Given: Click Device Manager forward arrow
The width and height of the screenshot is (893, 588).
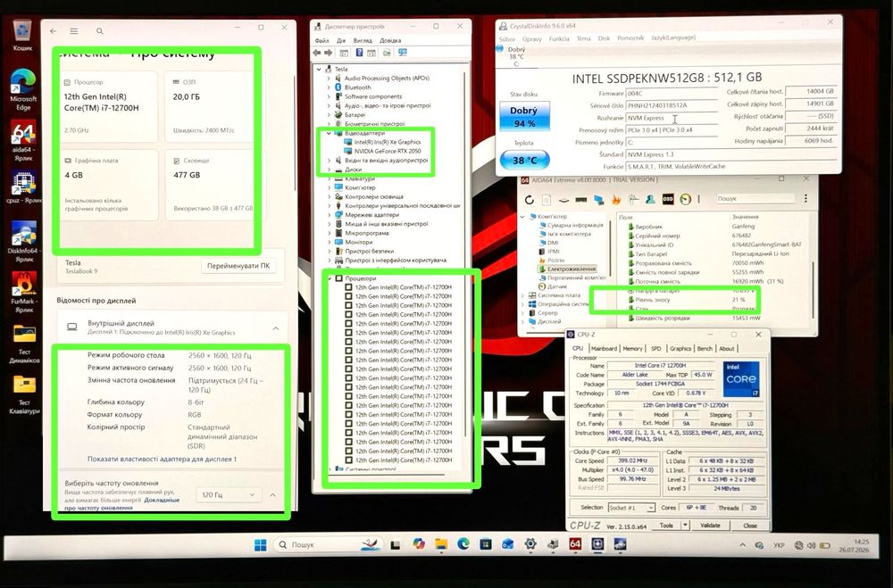Looking at the screenshot, I should coord(328,53).
